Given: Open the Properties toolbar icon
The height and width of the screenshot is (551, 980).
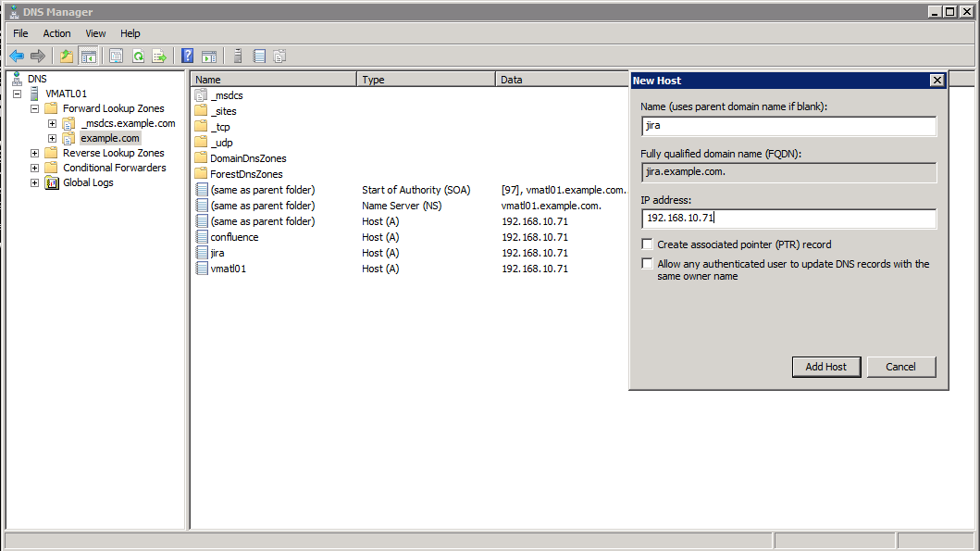Looking at the screenshot, I should coord(117,56).
